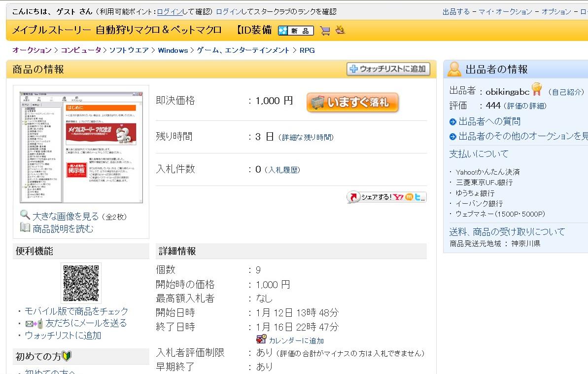This screenshot has width=588, height=374.
Task: Click the シェアする share button
Action: tap(386, 197)
